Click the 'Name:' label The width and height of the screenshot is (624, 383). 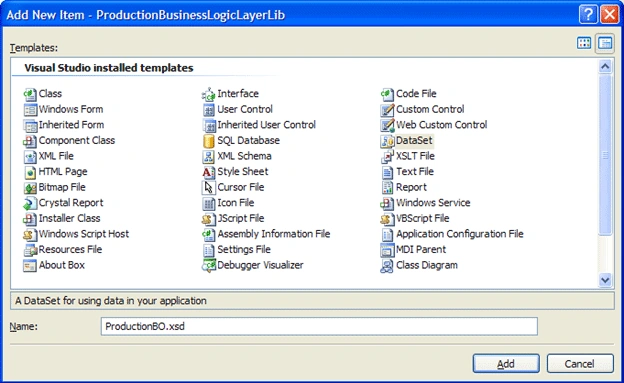[x=23, y=326]
